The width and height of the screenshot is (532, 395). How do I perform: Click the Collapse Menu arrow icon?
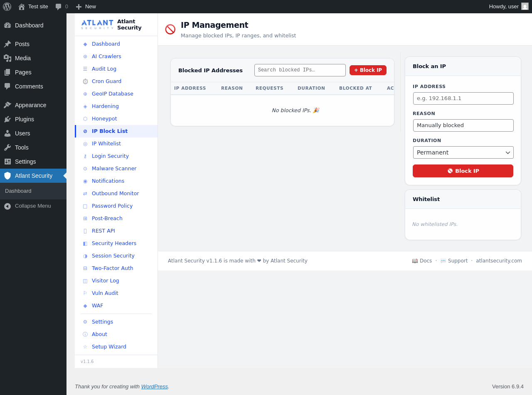pyautogui.click(x=7, y=206)
